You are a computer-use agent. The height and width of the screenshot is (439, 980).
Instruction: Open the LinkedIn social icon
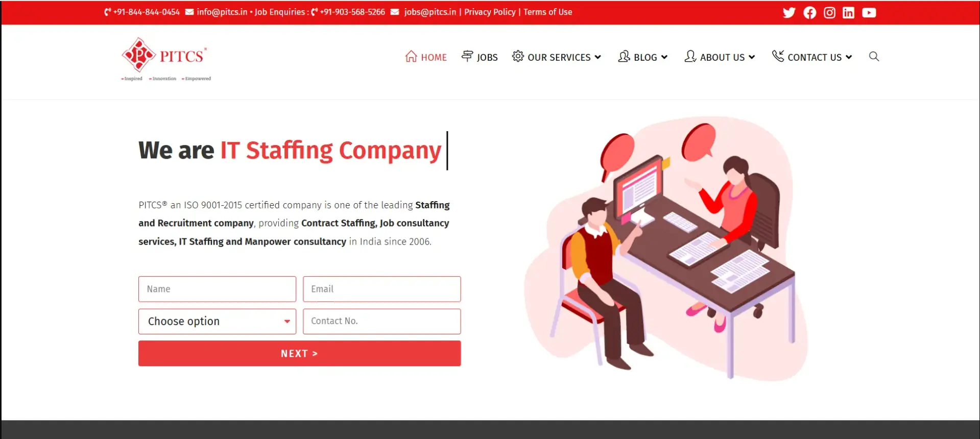(848, 12)
